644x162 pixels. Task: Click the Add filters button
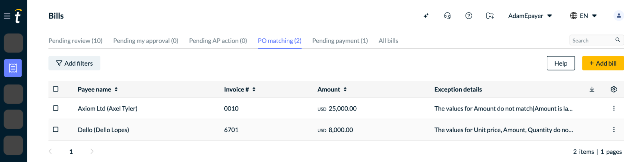74,63
